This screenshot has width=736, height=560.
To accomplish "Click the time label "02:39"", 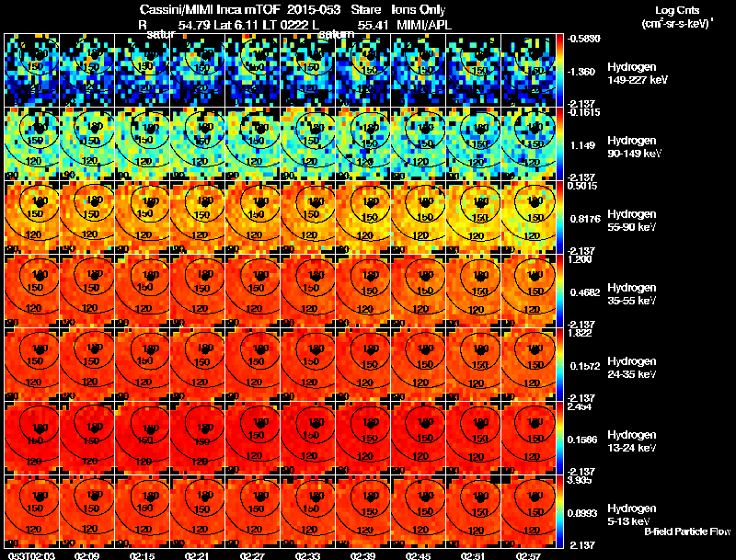I will (362, 555).
